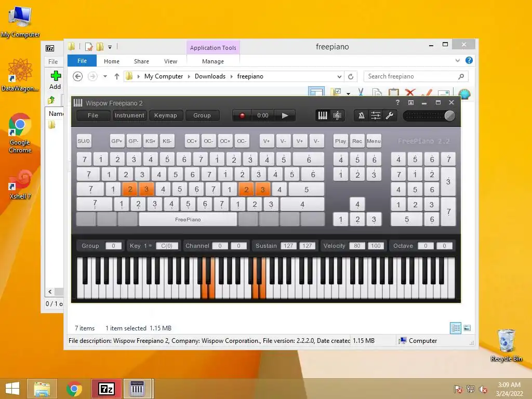Expand chevron after Downloads breadcrumb
This screenshot has width=532, height=399.
click(231, 77)
